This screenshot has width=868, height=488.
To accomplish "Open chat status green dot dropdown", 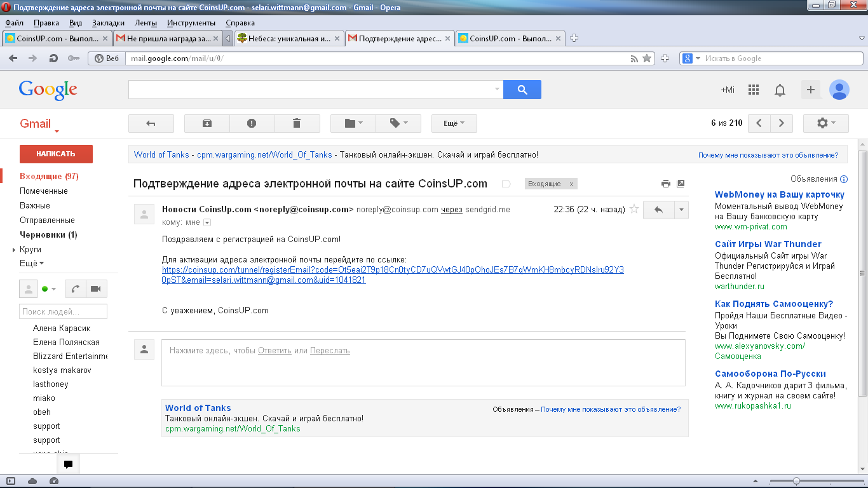I will point(49,289).
